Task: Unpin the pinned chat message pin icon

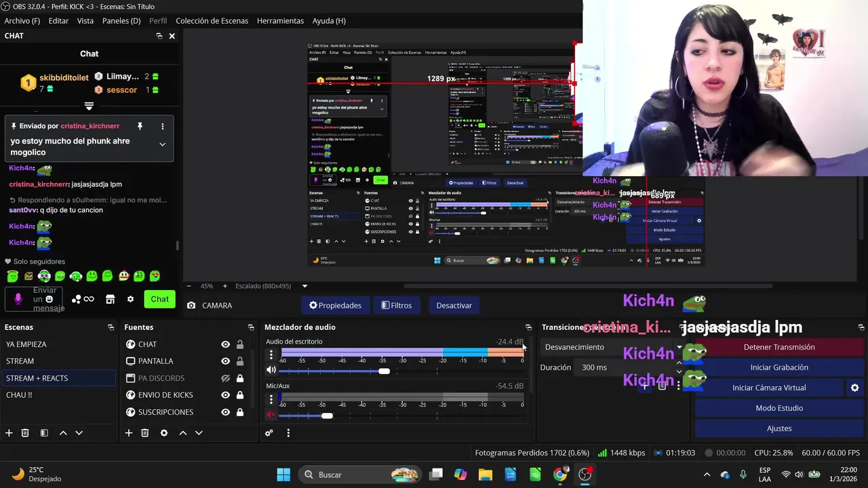Action: (x=140, y=126)
